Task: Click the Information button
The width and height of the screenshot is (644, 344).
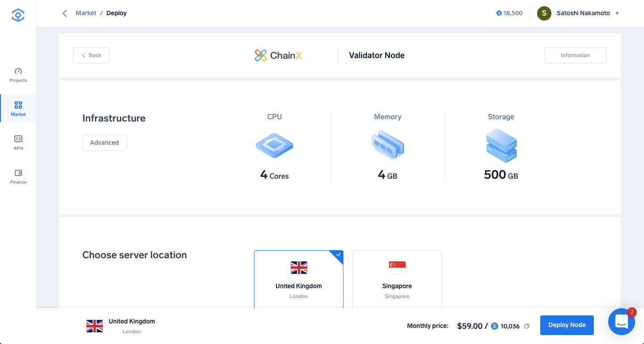Action: point(575,55)
